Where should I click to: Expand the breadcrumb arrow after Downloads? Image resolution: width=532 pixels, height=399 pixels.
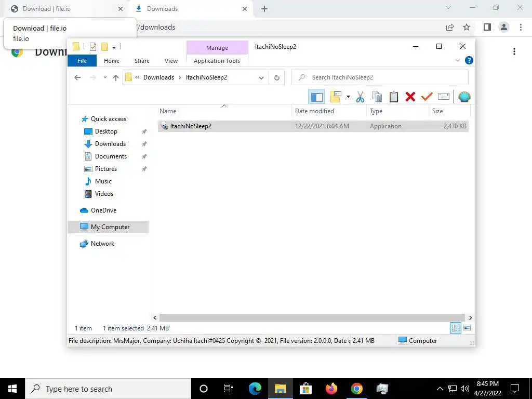point(180,78)
